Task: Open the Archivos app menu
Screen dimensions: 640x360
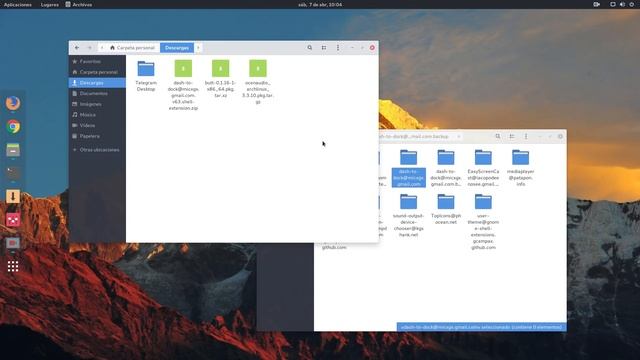Action: click(x=79, y=4)
